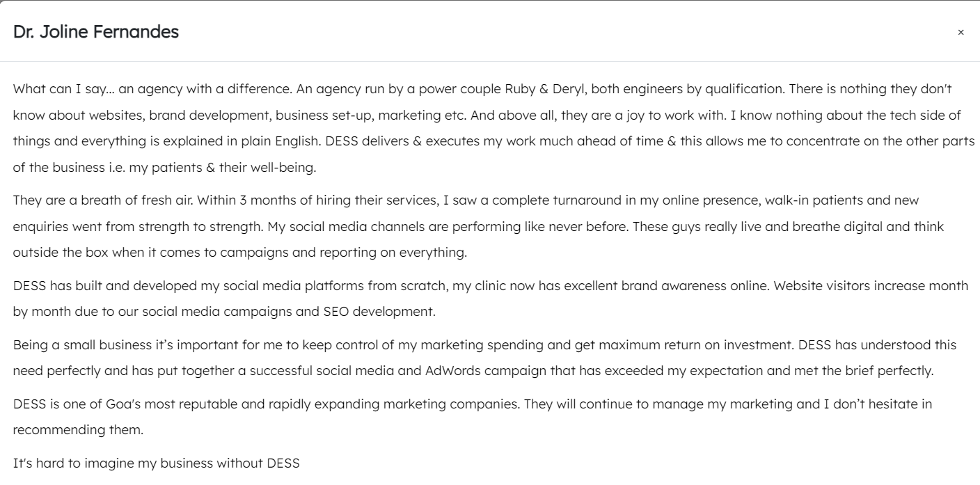
Task: Click the phrase 'SEO development'
Action: click(379, 312)
